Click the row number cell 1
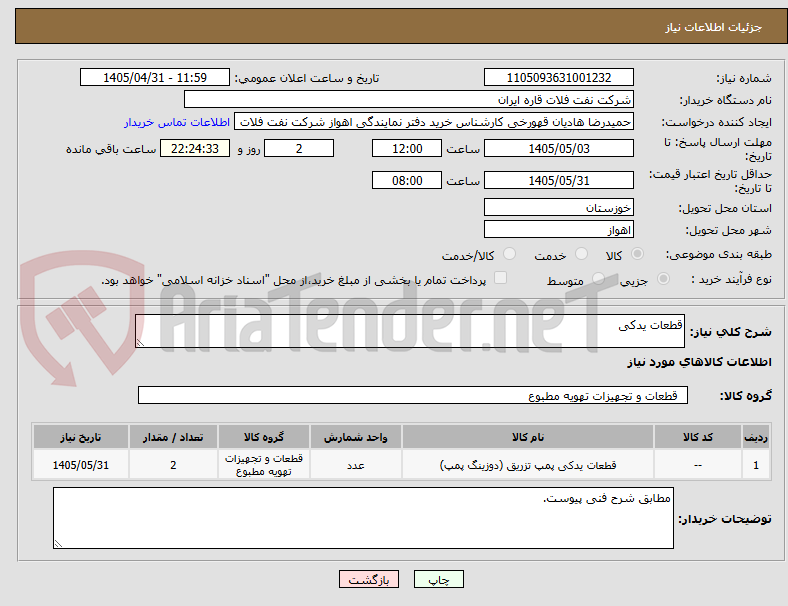The image size is (788, 606). pyautogui.click(x=756, y=465)
